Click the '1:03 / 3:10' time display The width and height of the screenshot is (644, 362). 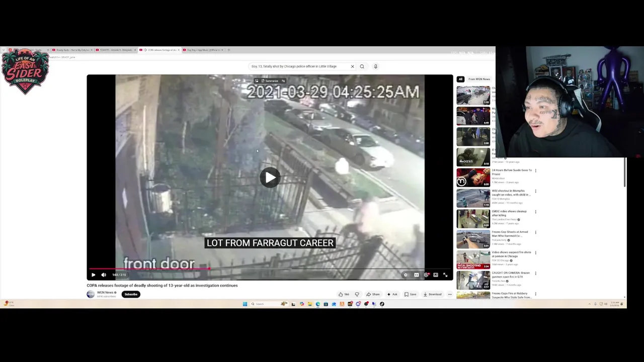coord(119,275)
